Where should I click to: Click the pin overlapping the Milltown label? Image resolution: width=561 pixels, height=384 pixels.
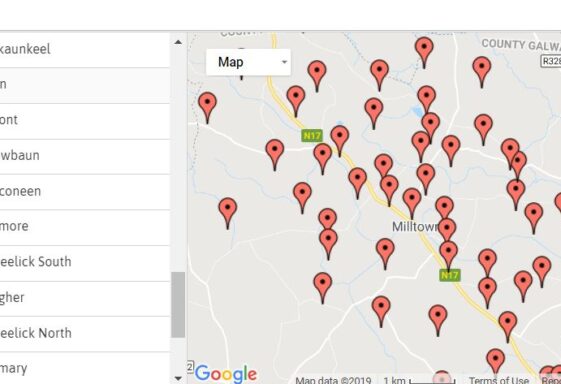pyautogui.click(x=447, y=229)
